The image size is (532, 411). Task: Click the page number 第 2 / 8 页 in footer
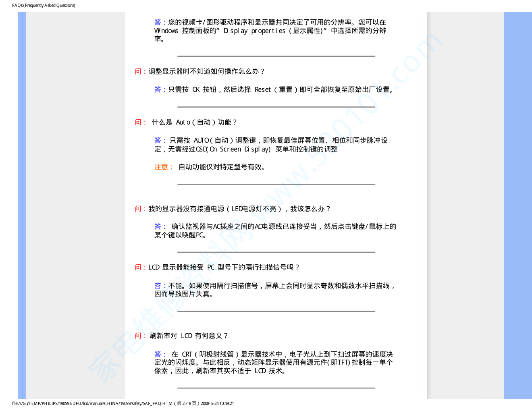coord(186,403)
